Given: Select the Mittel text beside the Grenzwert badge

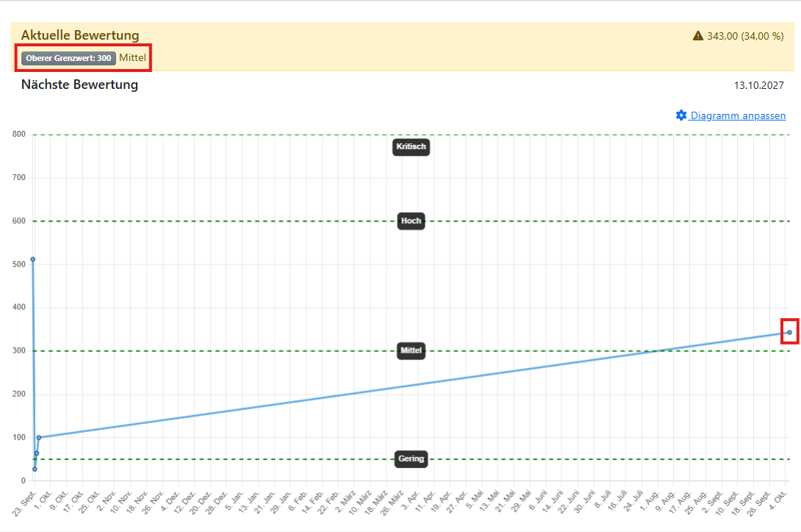Looking at the screenshot, I should [x=132, y=58].
